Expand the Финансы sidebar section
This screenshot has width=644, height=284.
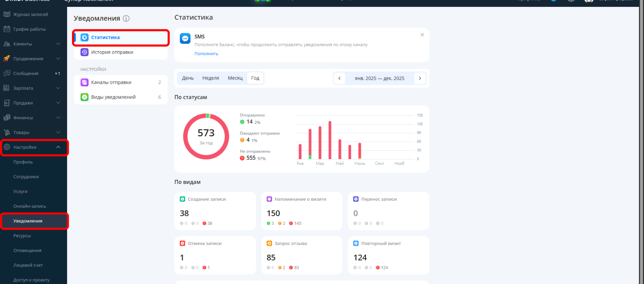coord(58,118)
